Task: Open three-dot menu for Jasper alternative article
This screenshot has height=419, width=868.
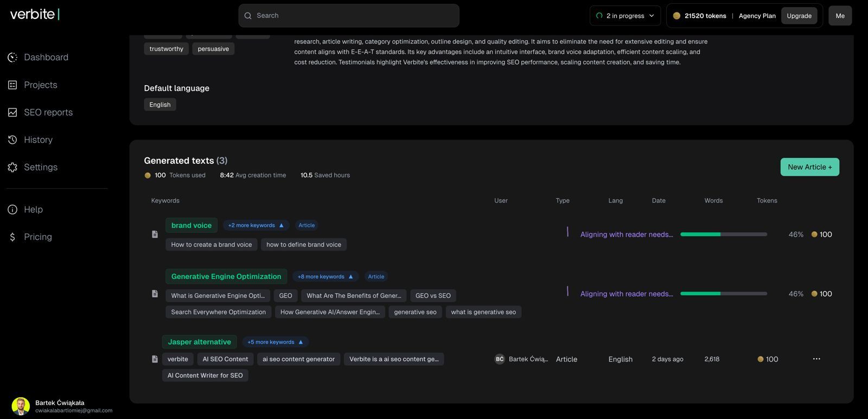Action: coord(816,359)
